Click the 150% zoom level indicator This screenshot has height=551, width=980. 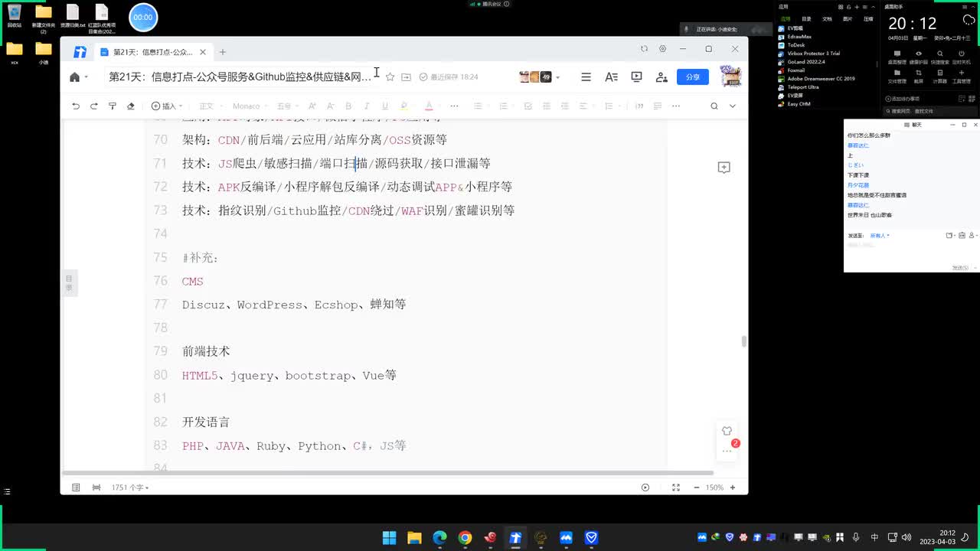click(714, 487)
